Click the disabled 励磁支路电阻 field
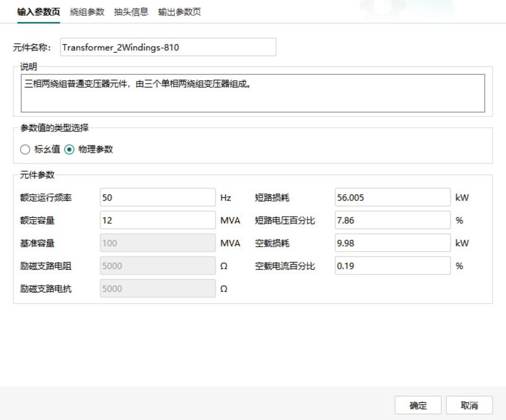The width and height of the screenshot is (506, 420). (158, 266)
